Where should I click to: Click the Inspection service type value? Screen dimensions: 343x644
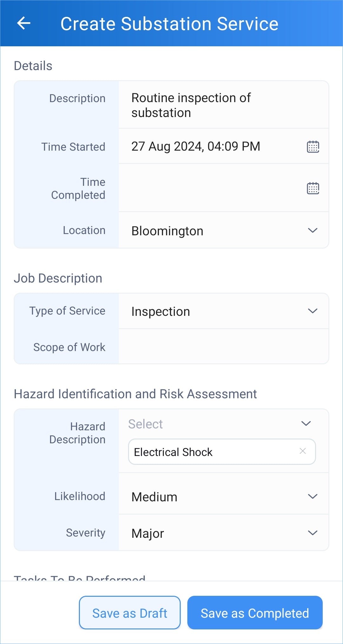161,311
